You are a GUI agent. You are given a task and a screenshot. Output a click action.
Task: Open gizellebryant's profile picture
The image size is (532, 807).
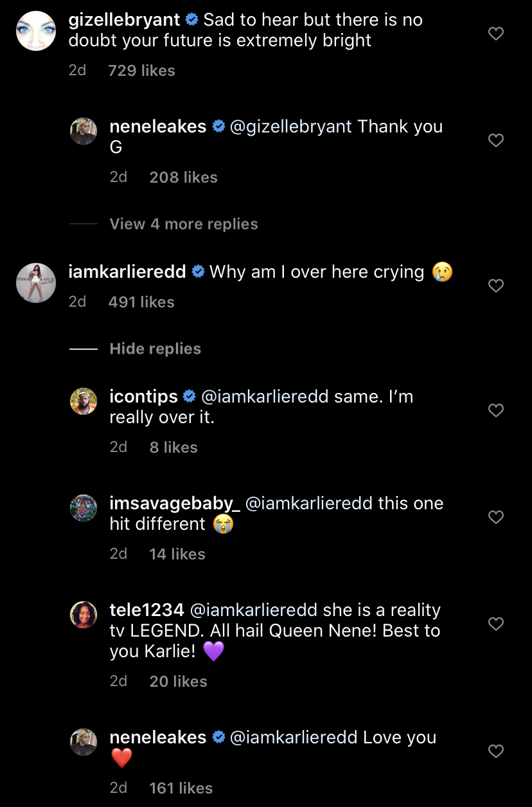36,31
